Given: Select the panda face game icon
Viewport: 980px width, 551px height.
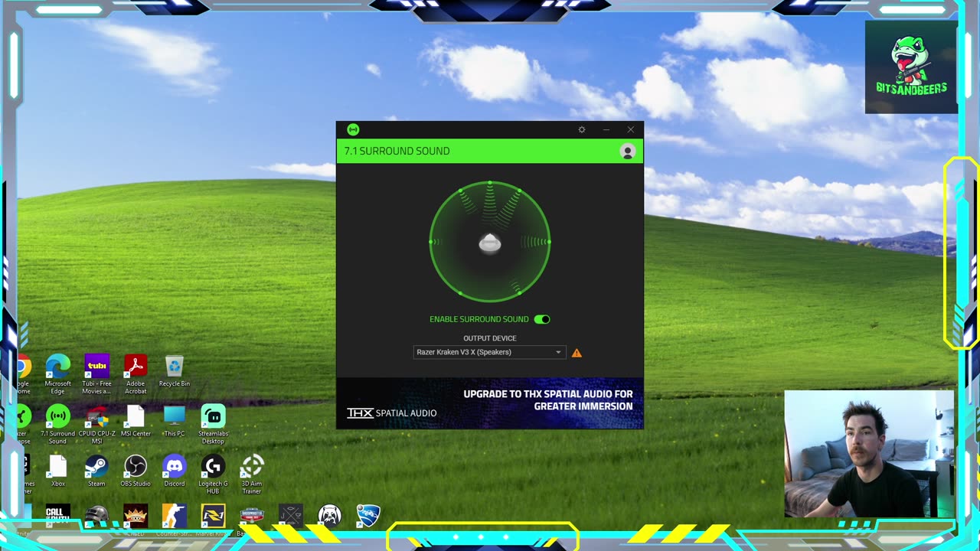Looking at the screenshot, I should point(329,516).
